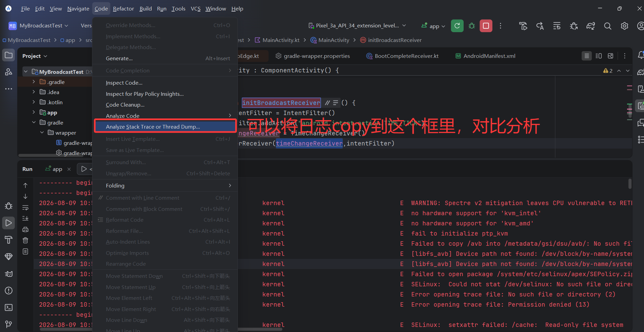644x332 pixels.
Task: Open the Pixel_3a device selector dropdown
Action: (357, 26)
